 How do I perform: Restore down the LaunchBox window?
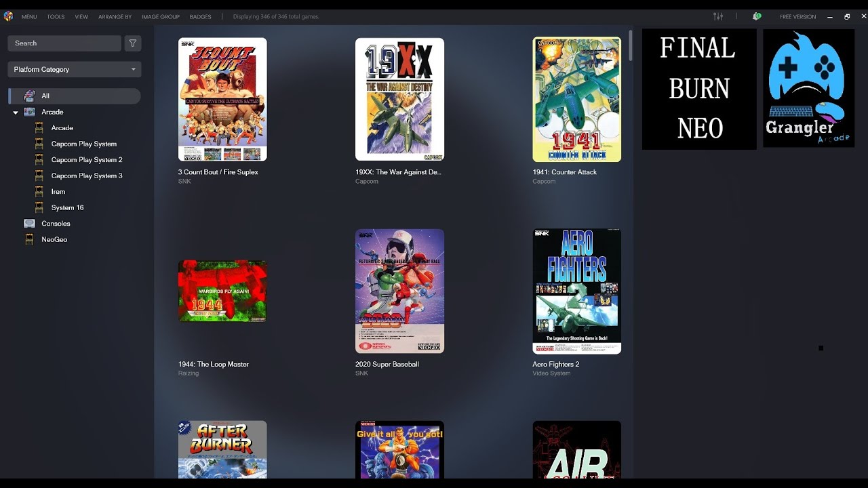(x=847, y=16)
